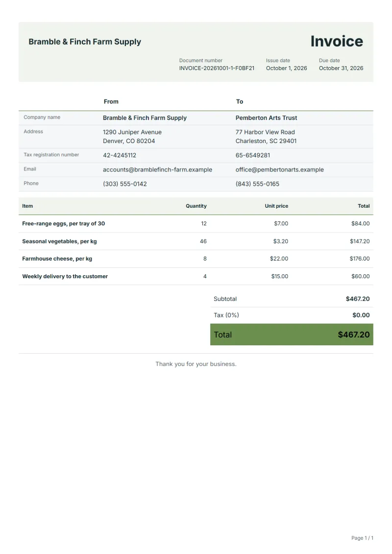This screenshot has width=392, height=554.
Task: Click email accounts@bramblefinch-farm.example
Action: coord(157,169)
